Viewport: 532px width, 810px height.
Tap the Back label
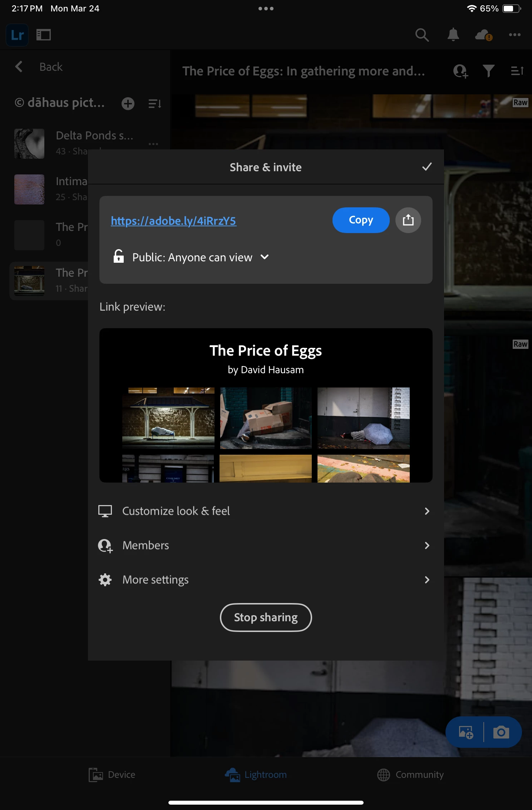51,67
